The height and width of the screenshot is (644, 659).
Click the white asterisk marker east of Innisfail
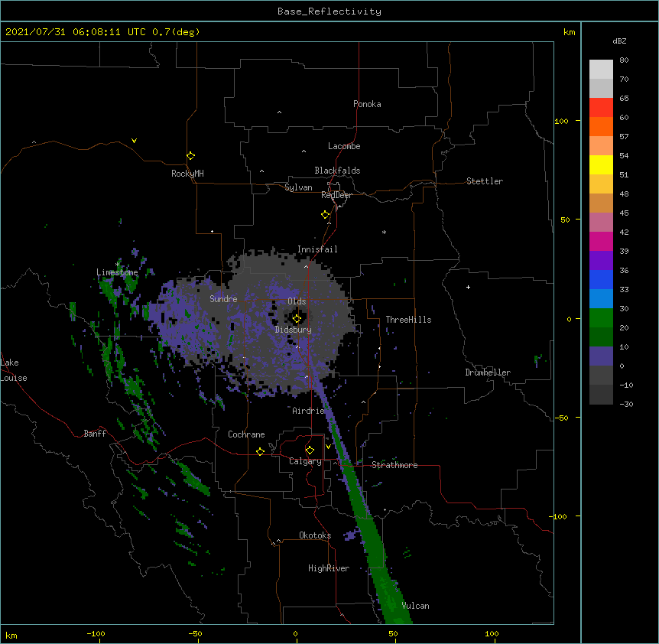pyautogui.click(x=384, y=232)
